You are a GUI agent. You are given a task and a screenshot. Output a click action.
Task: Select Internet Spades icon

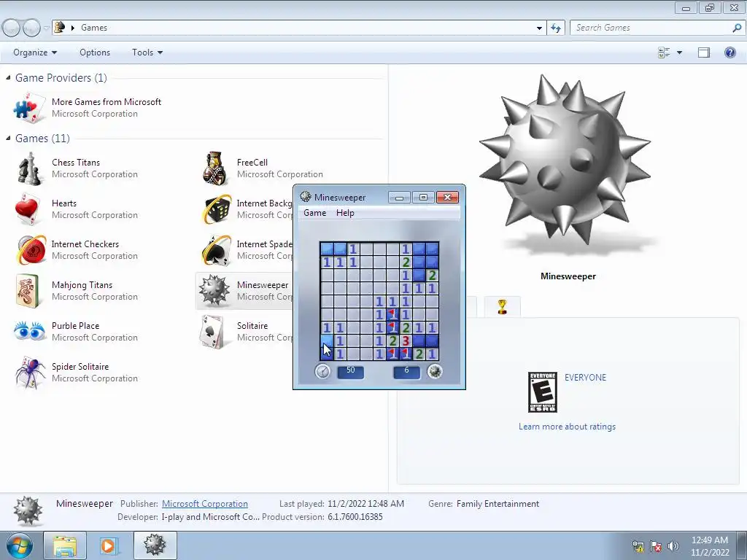(216, 249)
